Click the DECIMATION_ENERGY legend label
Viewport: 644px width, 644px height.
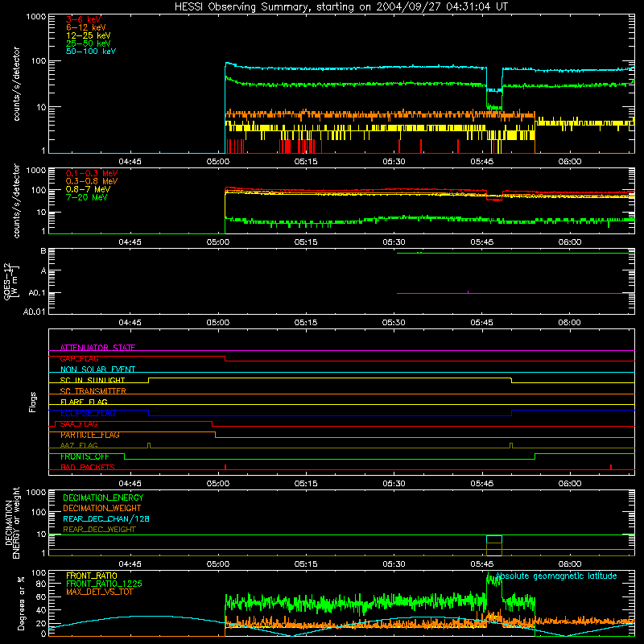tap(103, 497)
